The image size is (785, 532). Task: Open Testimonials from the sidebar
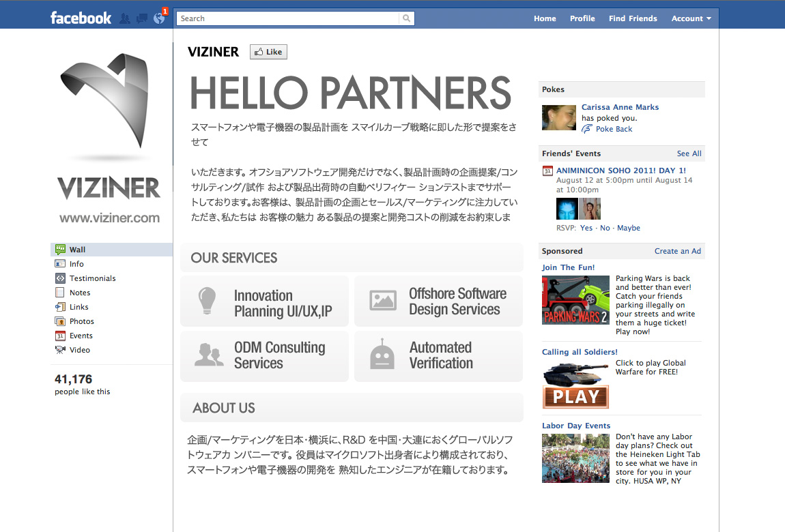[92, 278]
